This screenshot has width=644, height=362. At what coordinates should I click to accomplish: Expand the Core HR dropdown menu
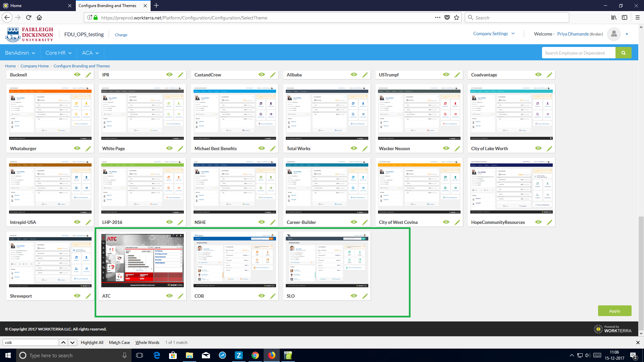click(58, 53)
